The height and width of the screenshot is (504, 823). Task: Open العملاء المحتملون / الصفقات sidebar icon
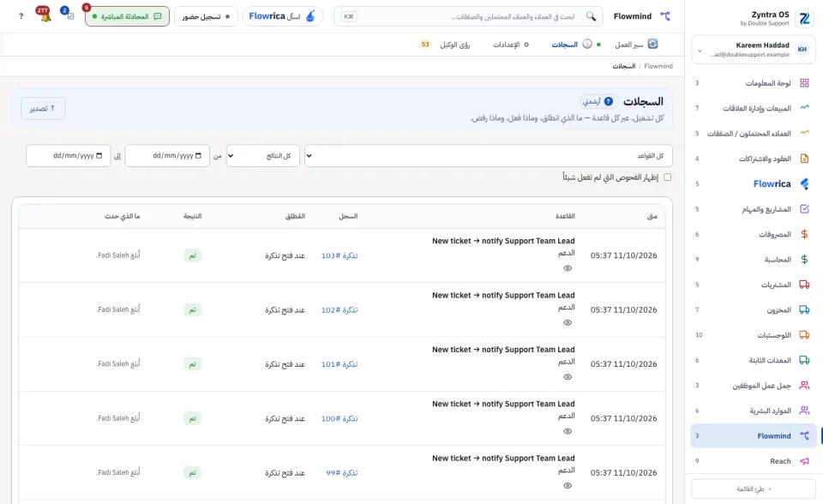[x=804, y=133]
